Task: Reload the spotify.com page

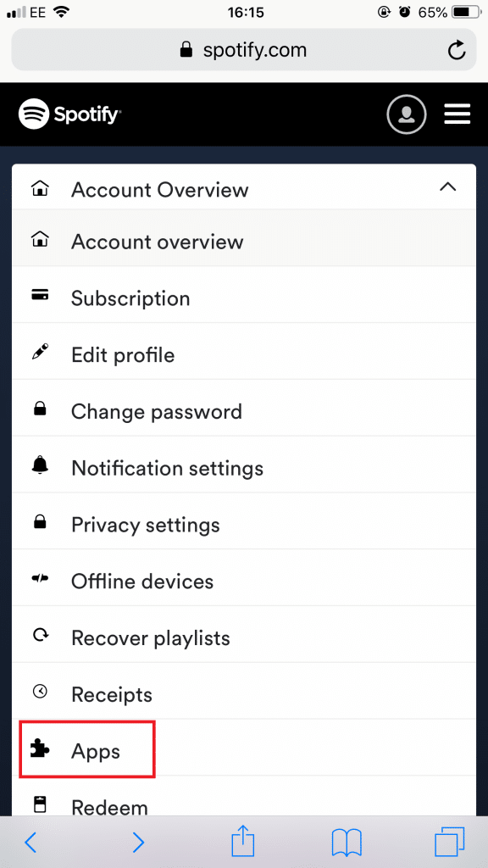Action: coord(457,49)
